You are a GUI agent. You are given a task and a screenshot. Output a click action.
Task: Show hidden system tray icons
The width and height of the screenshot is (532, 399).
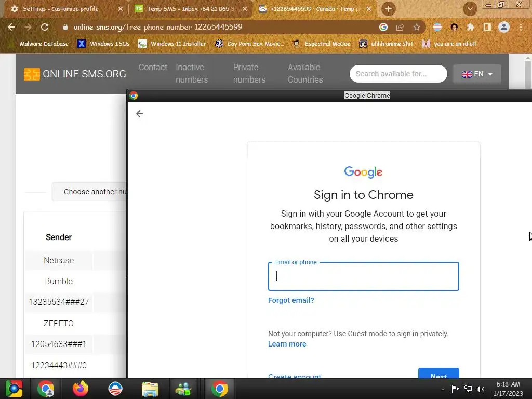tap(443, 389)
